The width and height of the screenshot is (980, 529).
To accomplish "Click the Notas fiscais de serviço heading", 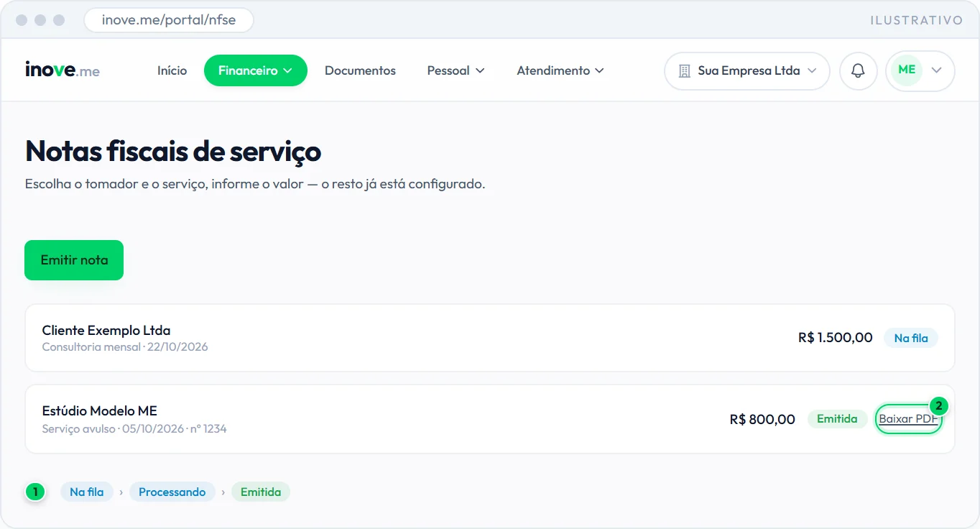I will [x=173, y=152].
